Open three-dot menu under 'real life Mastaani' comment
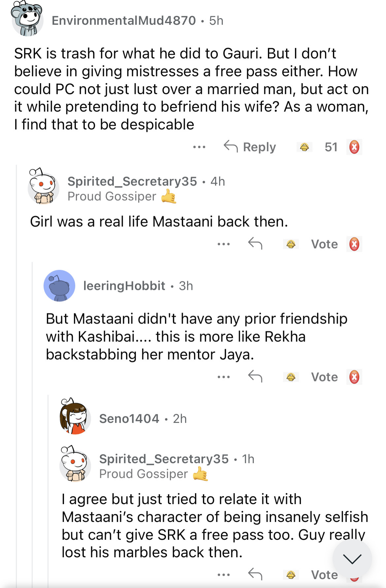 tap(224, 244)
